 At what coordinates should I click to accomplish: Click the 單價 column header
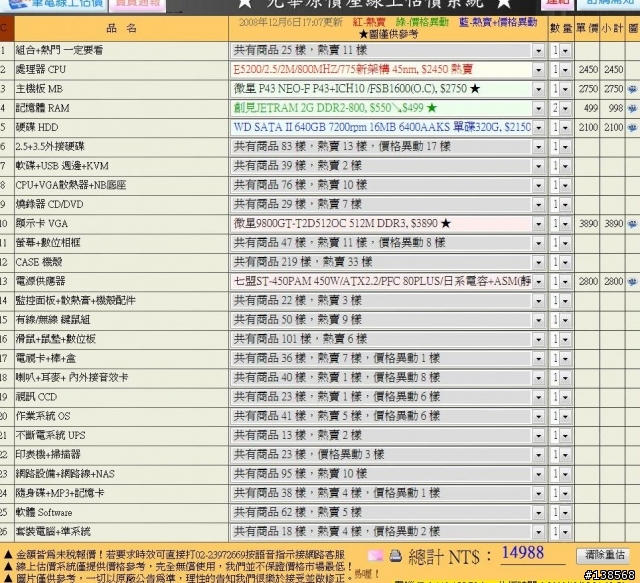[x=587, y=28]
